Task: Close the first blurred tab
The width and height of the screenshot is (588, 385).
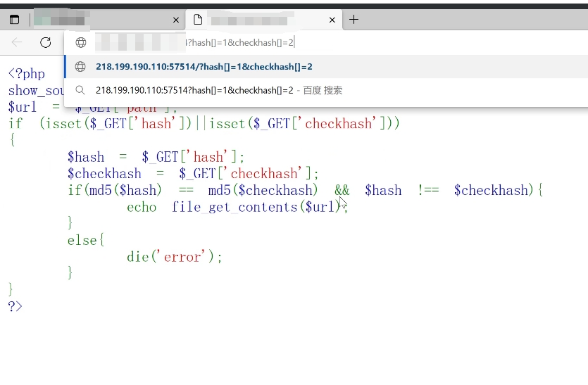Action: point(176,20)
